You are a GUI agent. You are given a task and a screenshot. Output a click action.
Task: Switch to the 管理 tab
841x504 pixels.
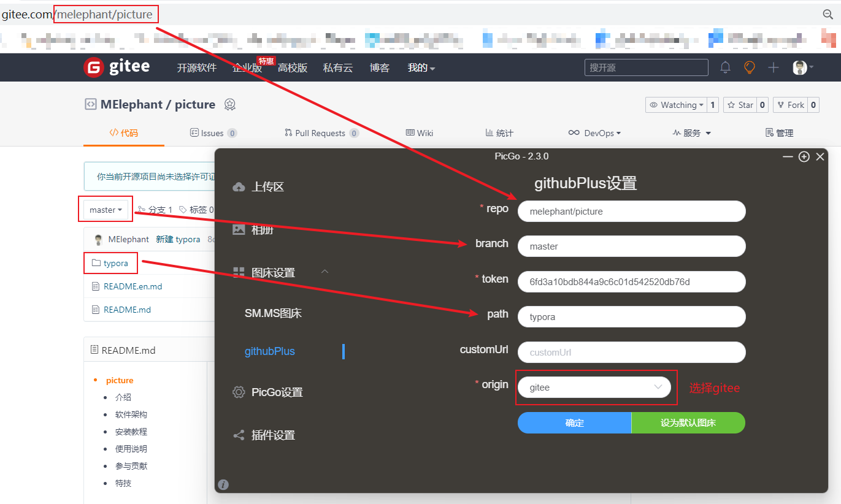[780, 132]
